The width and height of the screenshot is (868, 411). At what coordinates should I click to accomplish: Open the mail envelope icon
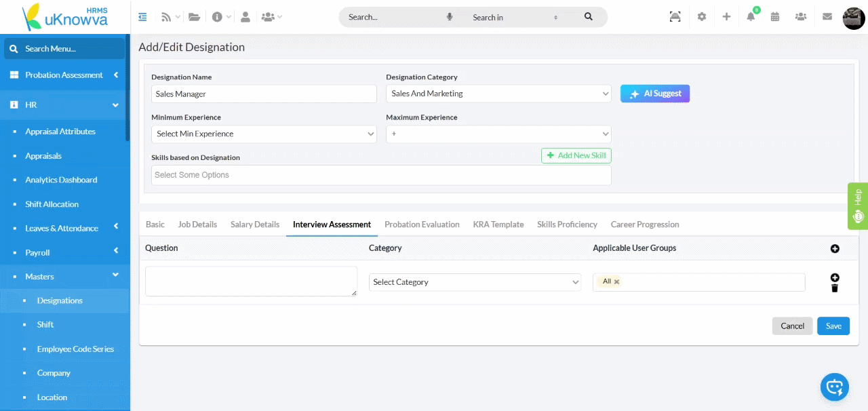pyautogui.click(x=827, y=17)
